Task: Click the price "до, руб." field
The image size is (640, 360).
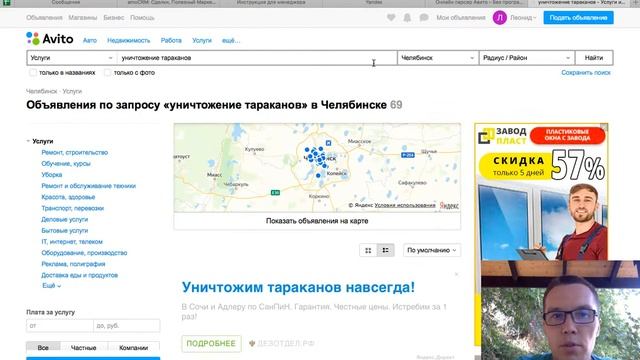Action: 127,326
